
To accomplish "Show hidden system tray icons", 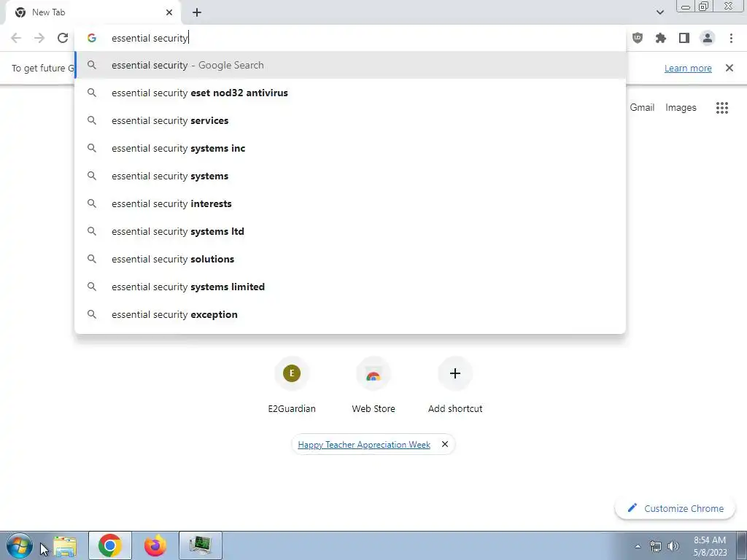I will point(638,546).
